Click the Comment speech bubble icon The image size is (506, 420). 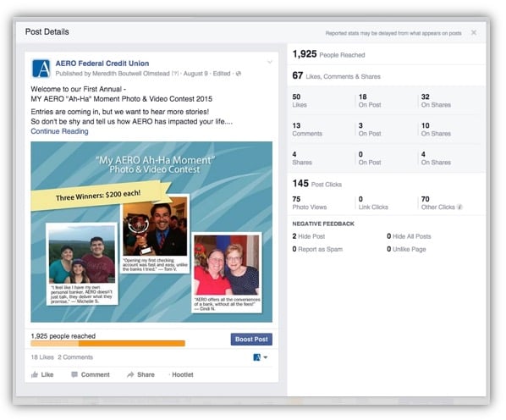point(74,374)
